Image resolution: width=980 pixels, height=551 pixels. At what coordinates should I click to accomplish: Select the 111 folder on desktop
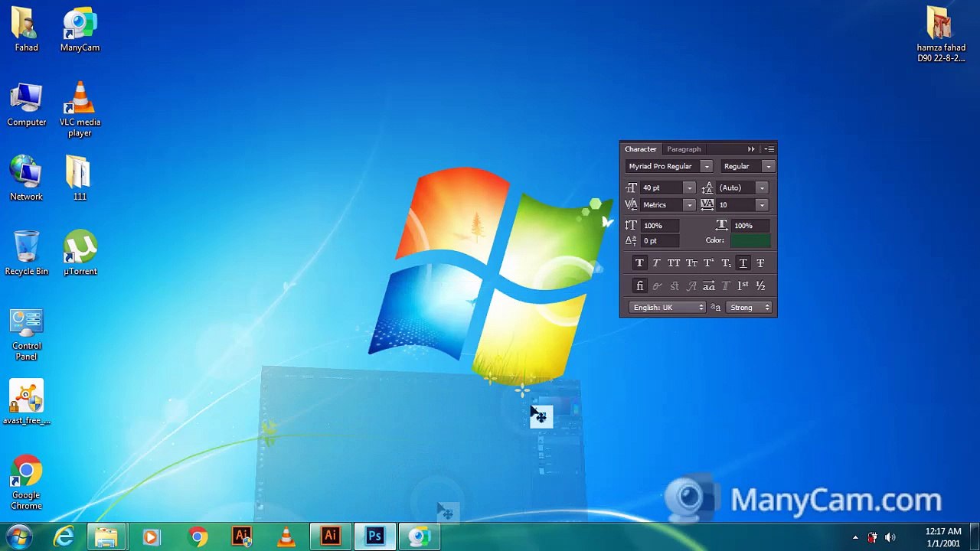(x=80, y=178)
